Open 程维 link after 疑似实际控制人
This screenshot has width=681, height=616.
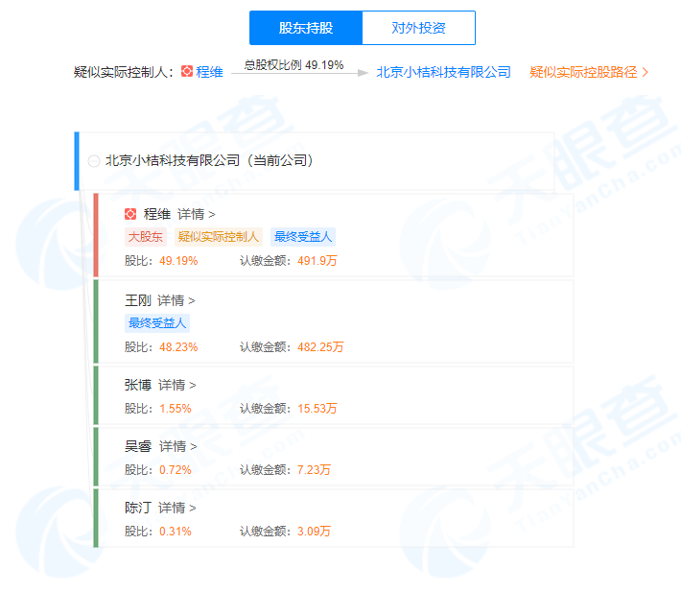(x=209, y=72)
